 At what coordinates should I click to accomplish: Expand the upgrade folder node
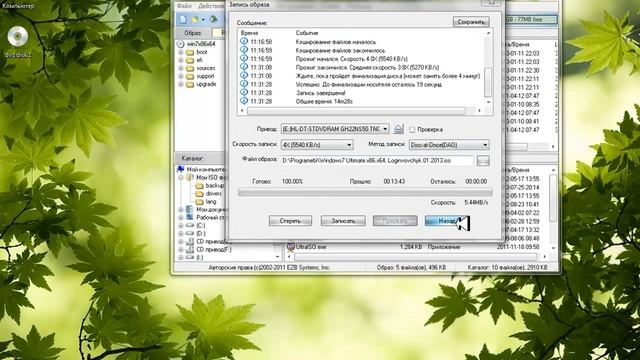pyautogui.click(x=181, y=84)
